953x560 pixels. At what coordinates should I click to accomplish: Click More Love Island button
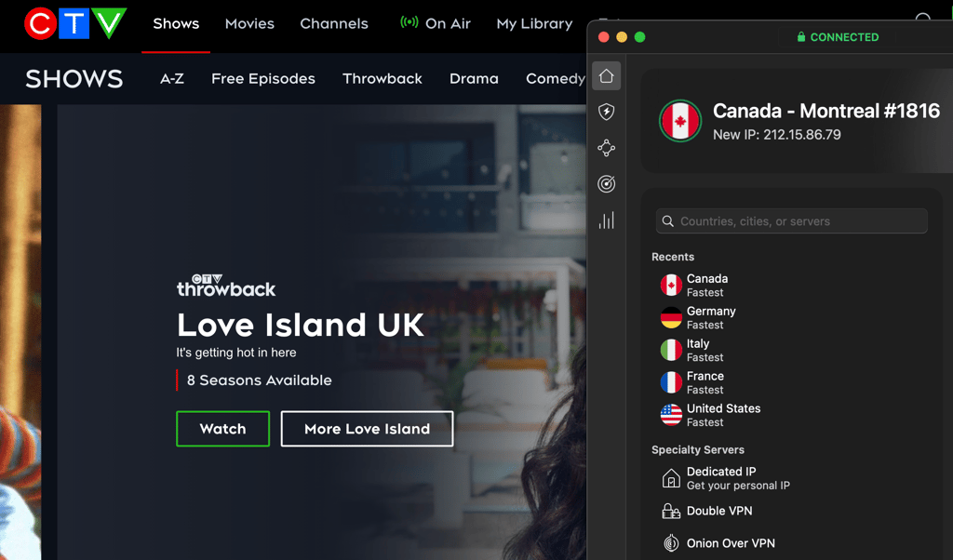pyautogui.click(x=367, y=429)
